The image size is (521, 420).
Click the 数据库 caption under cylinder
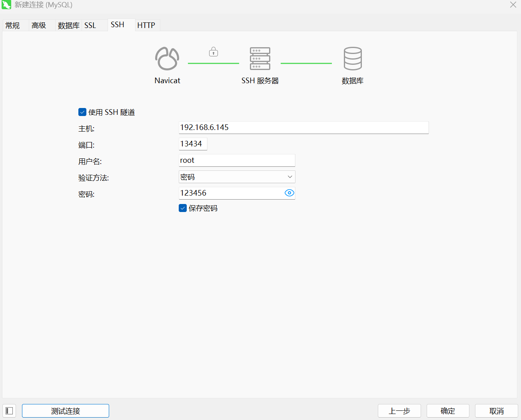point(353,81)
